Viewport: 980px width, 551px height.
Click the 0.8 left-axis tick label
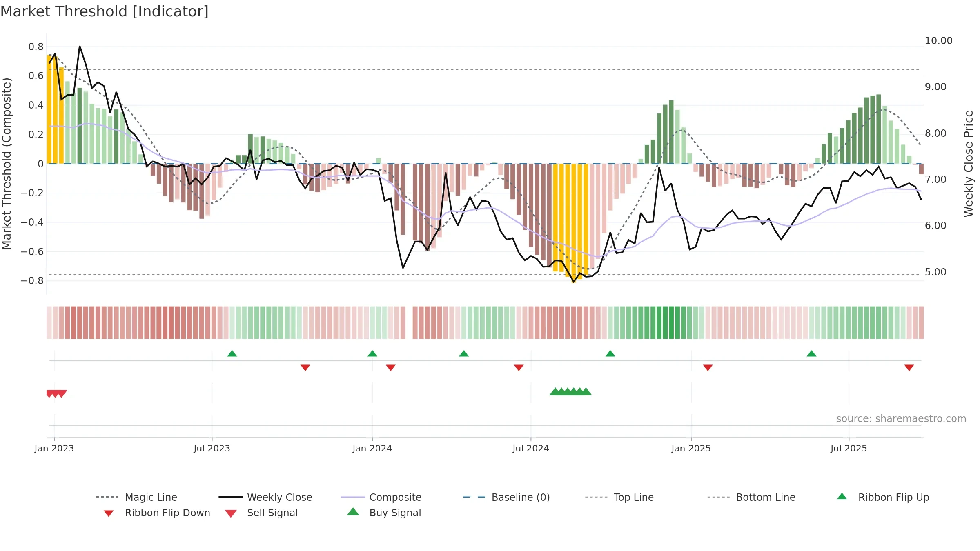tap(36, 47)
